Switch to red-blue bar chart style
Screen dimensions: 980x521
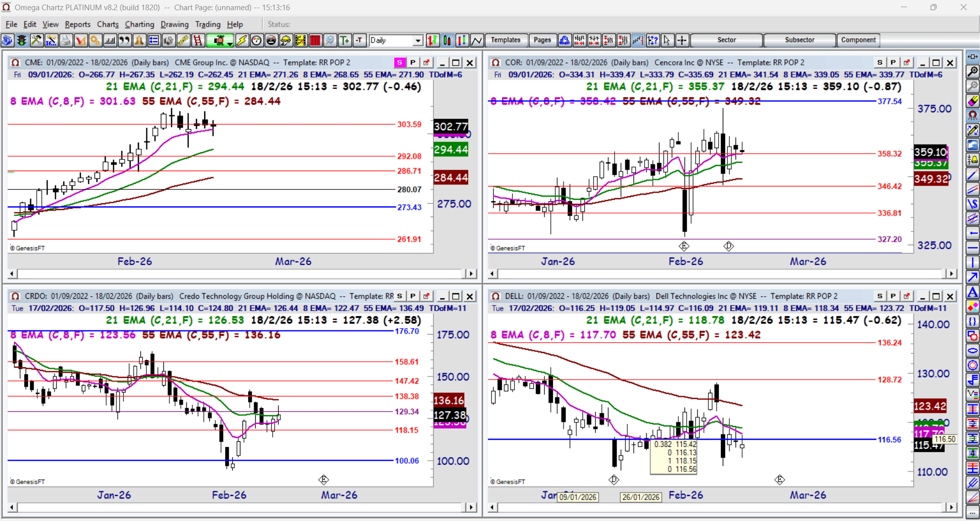pyautogui.click(x=462, y=40)
